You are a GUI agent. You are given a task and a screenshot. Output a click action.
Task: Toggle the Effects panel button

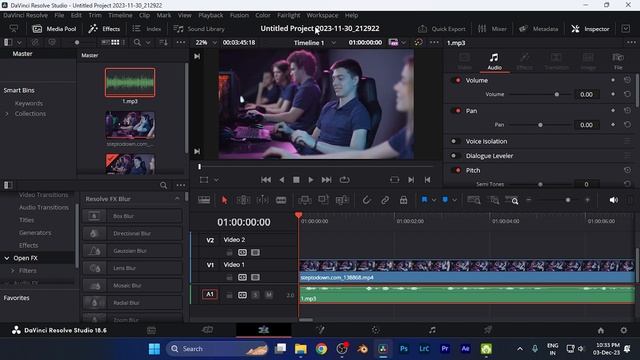click(x=104, y=29)
